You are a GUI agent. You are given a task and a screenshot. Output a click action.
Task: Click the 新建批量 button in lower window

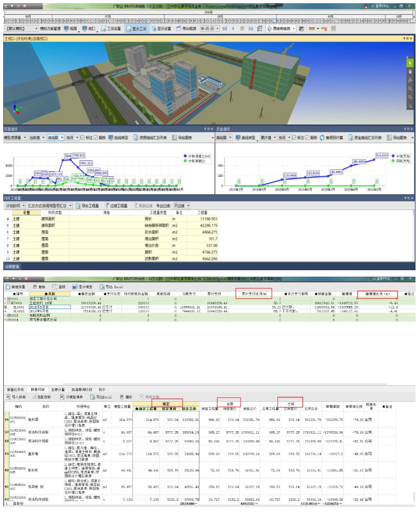[x=16, y=287]
